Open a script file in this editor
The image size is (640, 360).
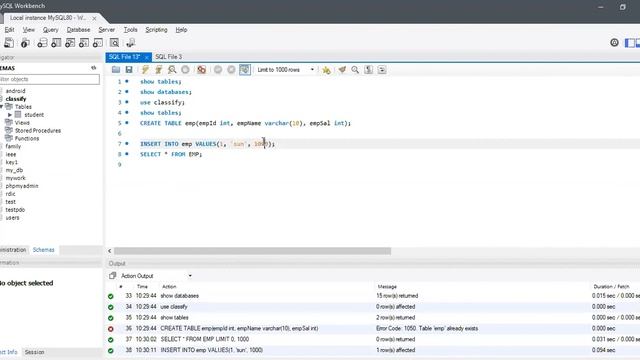[116, 70]
